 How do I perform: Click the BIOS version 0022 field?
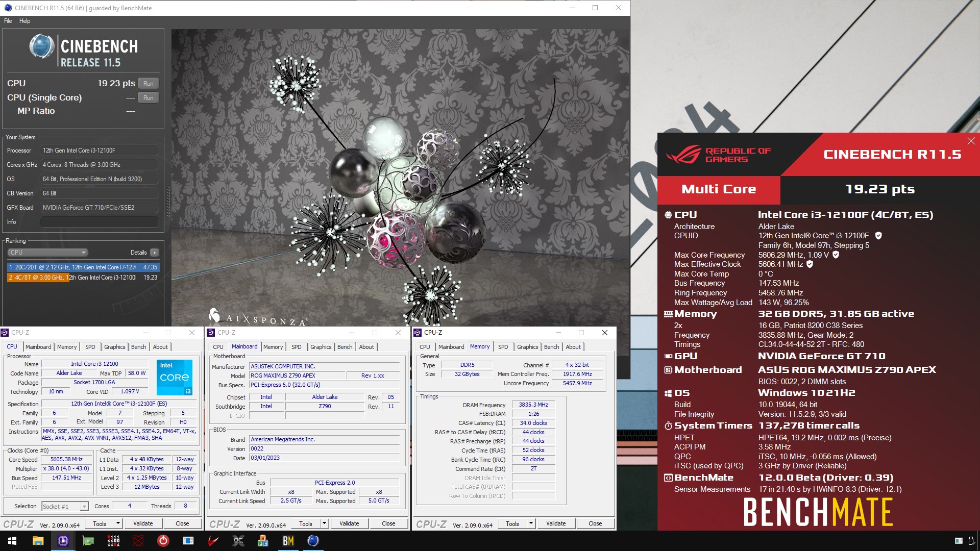pos(324,449)
